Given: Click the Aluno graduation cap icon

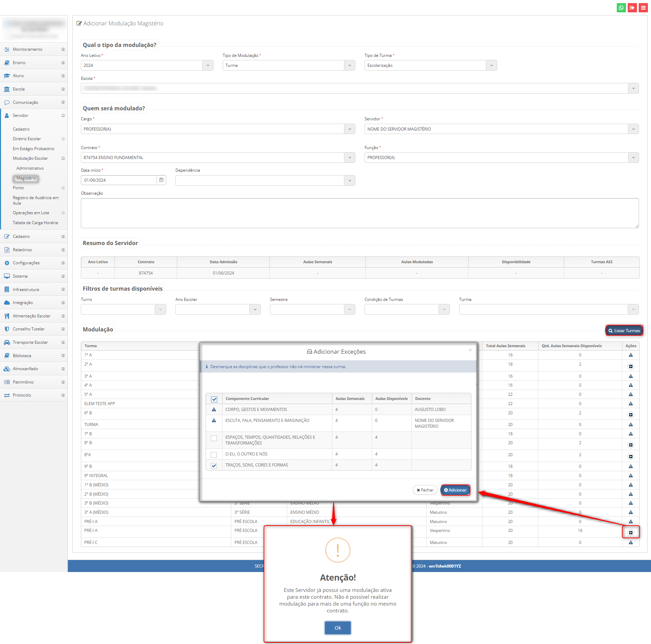Looking at the screenshot, I should point(7,76).
